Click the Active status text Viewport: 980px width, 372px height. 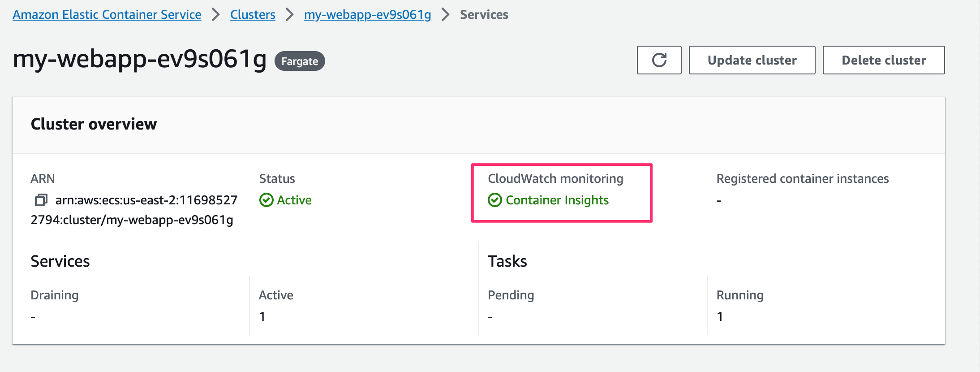[x=294, y=200]
